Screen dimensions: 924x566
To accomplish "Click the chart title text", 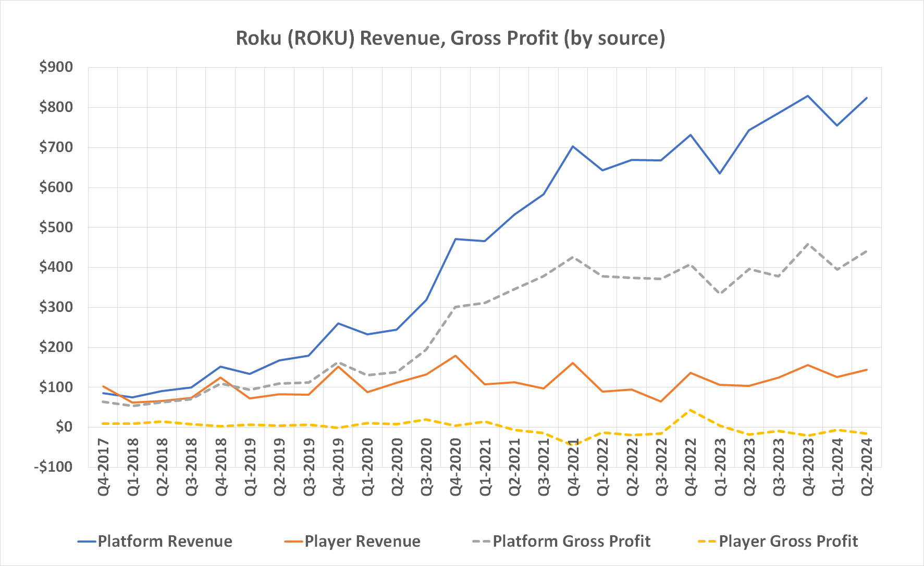I will point(450,38).
